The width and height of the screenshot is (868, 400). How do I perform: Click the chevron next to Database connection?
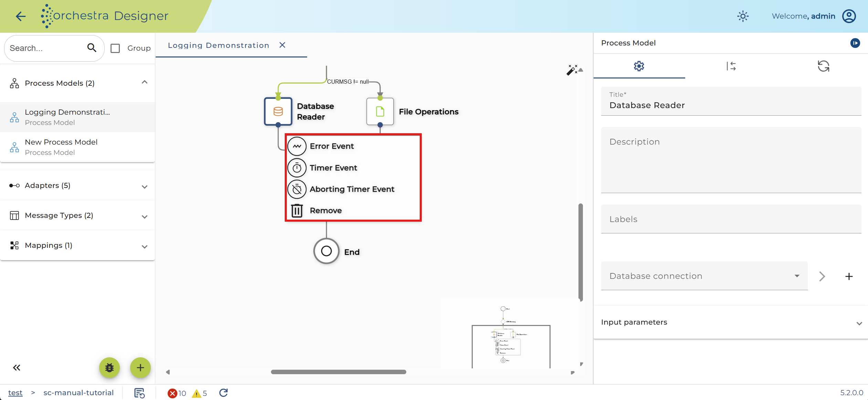click(822, 276)
